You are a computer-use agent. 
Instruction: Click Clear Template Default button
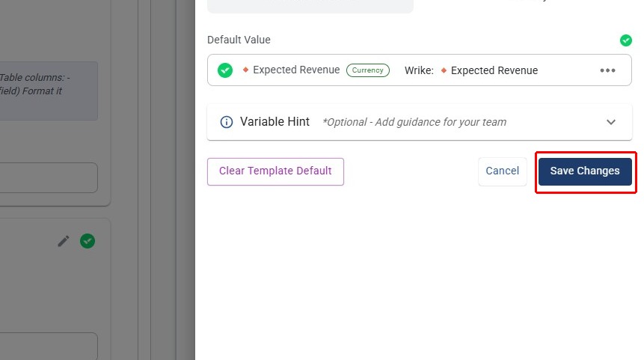coord(275,171)
